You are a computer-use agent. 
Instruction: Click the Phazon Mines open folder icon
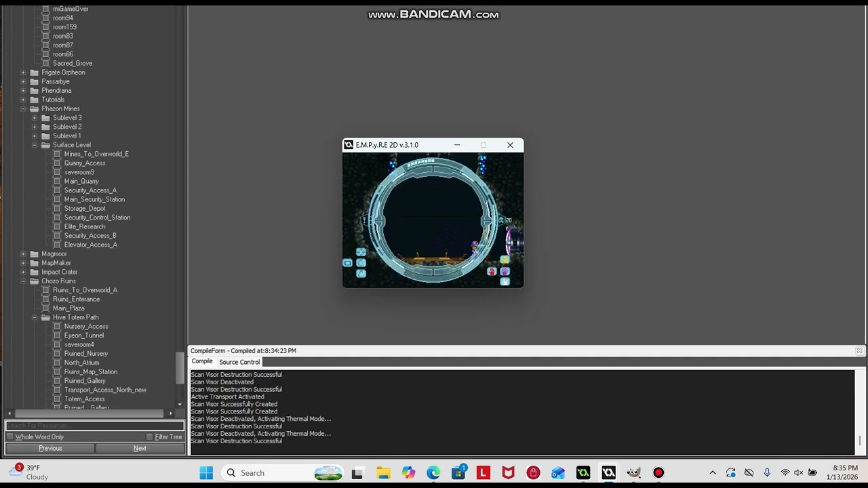[35, 108]
